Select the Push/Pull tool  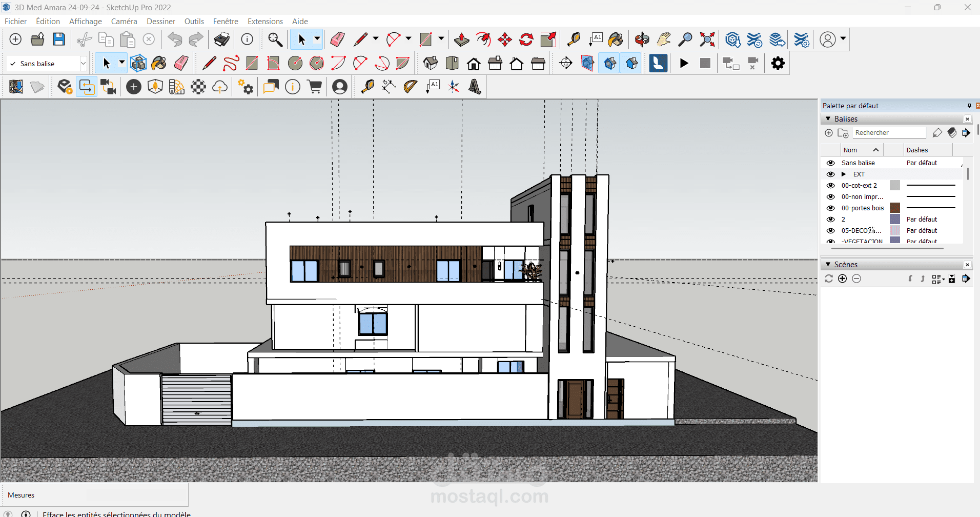[461, 39]
